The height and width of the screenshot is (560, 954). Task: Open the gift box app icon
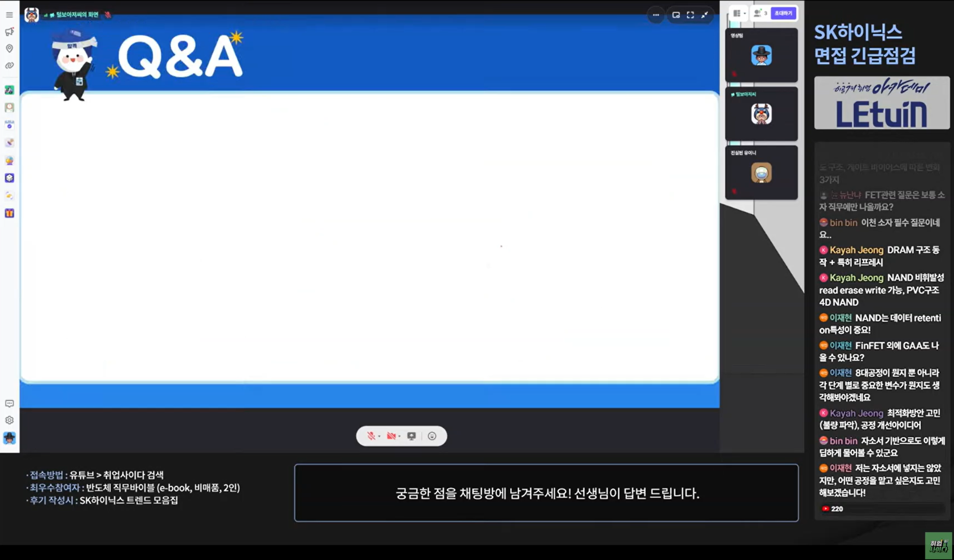[x=10, y=213]
